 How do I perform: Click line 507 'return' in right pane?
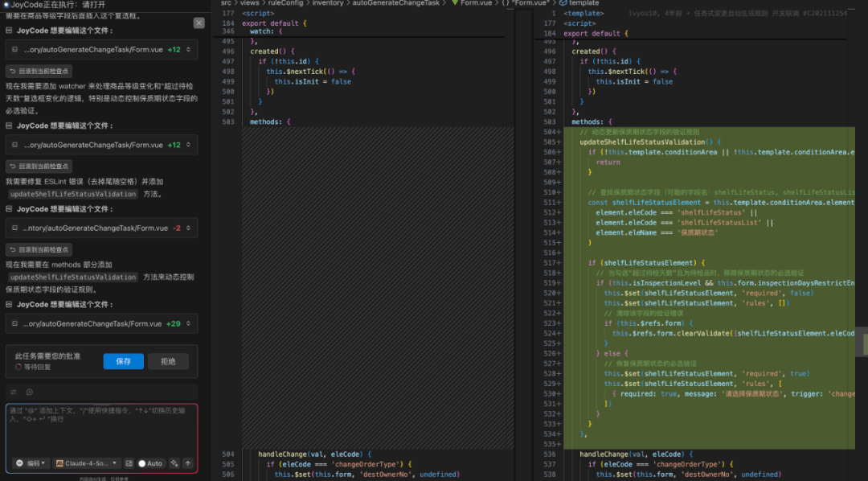pos(608,162)
